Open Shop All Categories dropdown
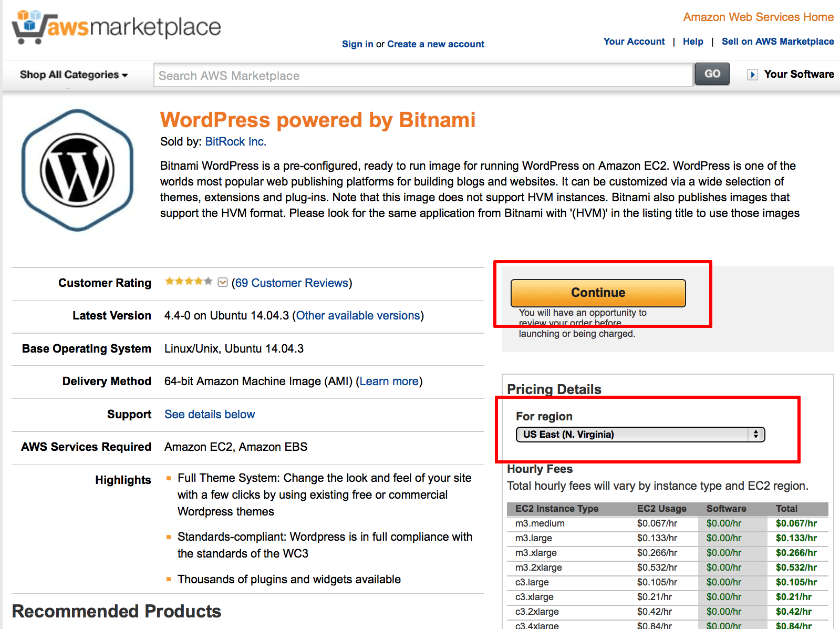 pyautogui.click(x=74, y=75)
